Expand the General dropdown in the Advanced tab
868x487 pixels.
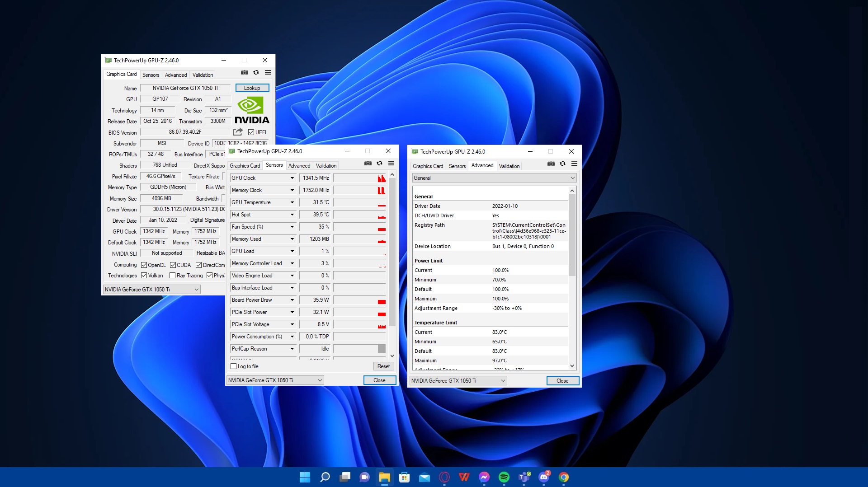[571, 178]
